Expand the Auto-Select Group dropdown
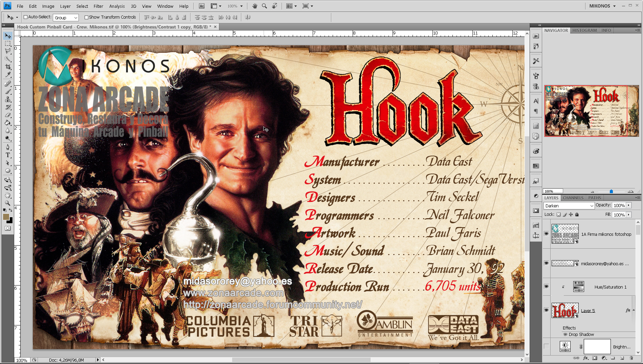The width and height of the screenshot is (643, 364). click(x=76, y=17)
